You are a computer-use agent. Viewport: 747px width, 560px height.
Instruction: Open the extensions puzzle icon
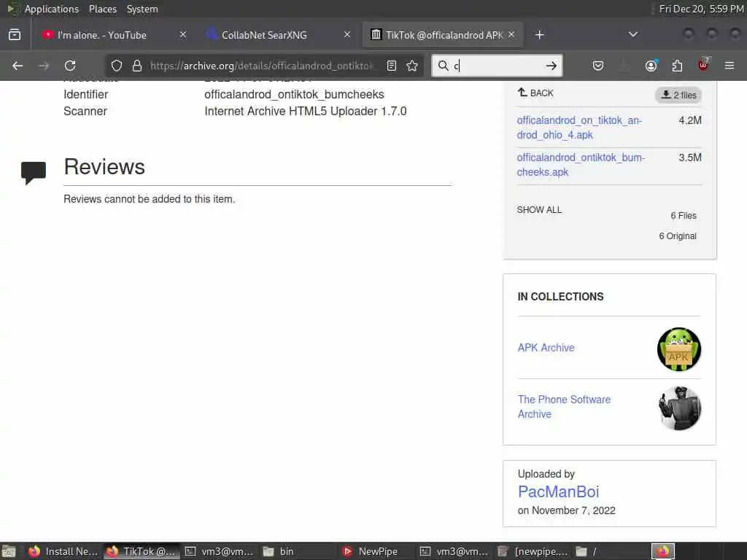tap(677, 66)
